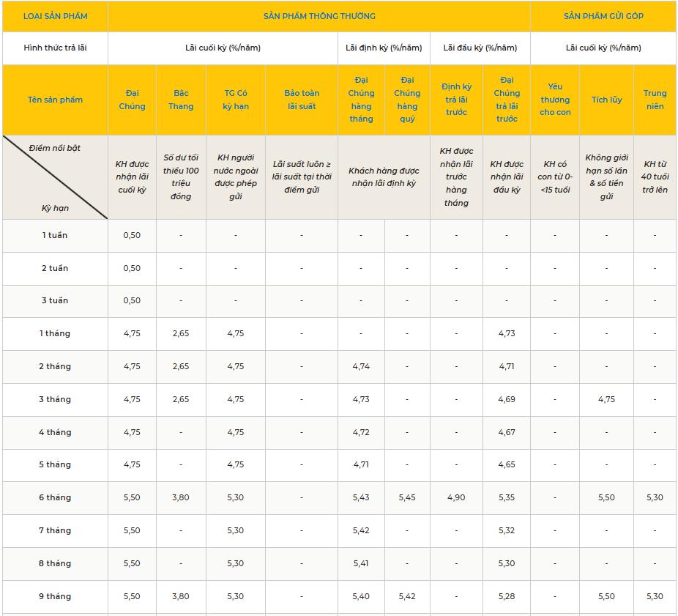This screenshot has width=678, height=616.
Task: Select the 5,45 quarterly rate cell
Action: coord(407,497)
